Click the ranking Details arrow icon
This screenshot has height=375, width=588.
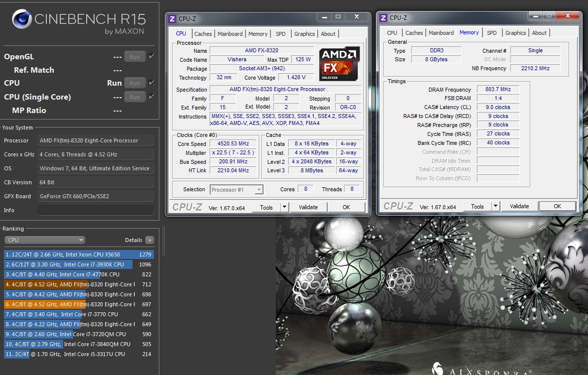[x=149, y=240]
